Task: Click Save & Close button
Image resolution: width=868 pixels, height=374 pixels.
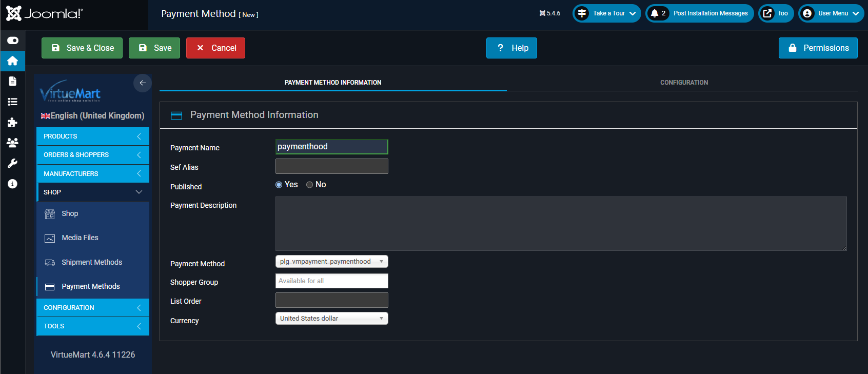Action: pos(82,48)
